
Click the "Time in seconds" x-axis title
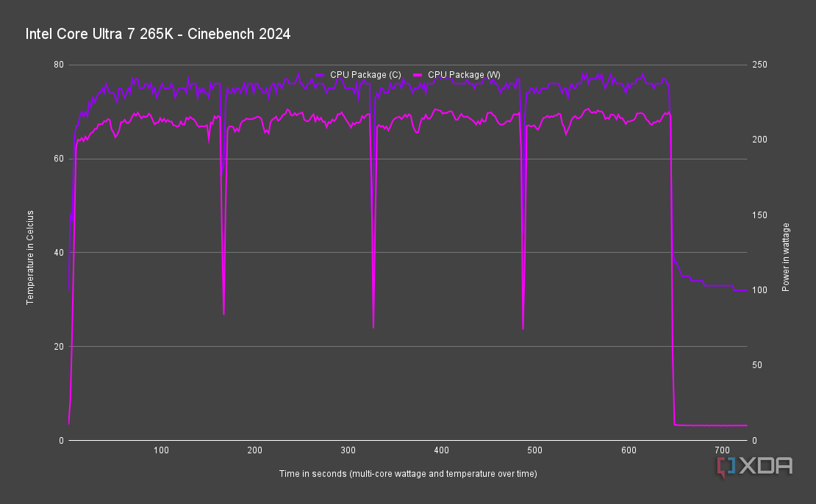click(407, 474)
